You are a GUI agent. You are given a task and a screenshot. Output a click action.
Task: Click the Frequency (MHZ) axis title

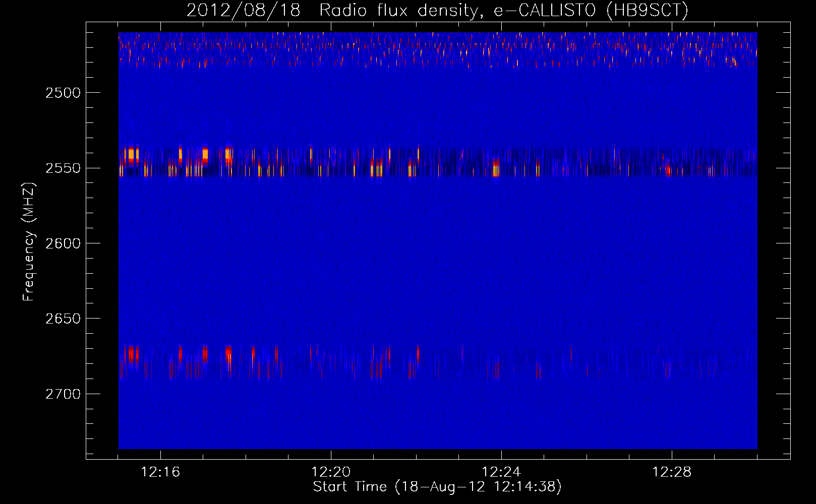click(29, 242)
